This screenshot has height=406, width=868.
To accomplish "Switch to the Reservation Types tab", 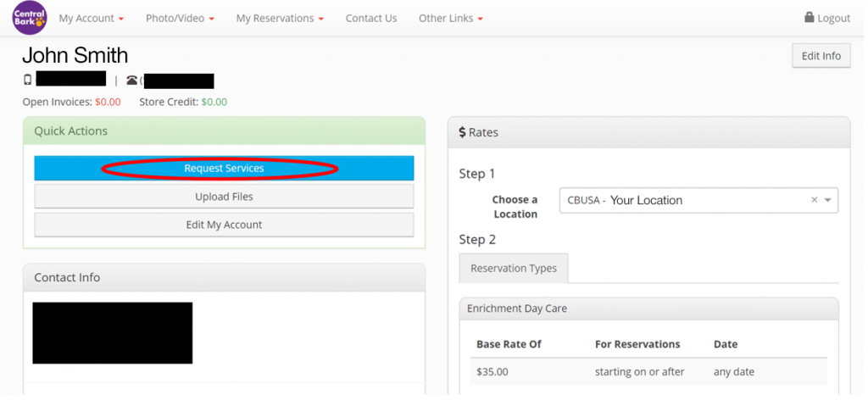I will click(x=514, y=268).
